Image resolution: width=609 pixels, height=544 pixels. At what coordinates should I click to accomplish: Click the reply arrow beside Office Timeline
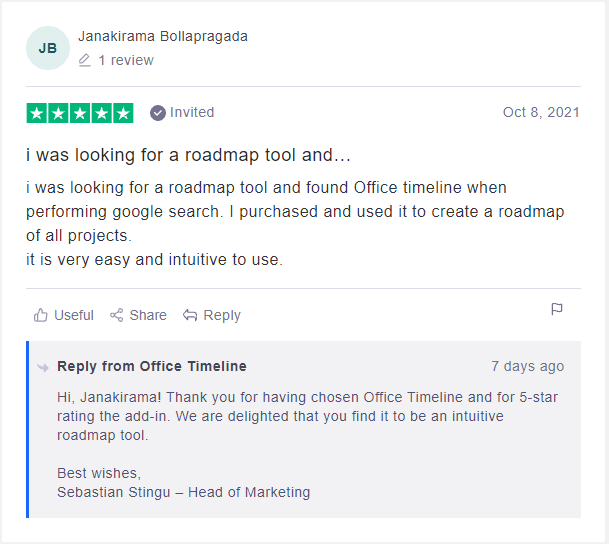tap(43, 367)
